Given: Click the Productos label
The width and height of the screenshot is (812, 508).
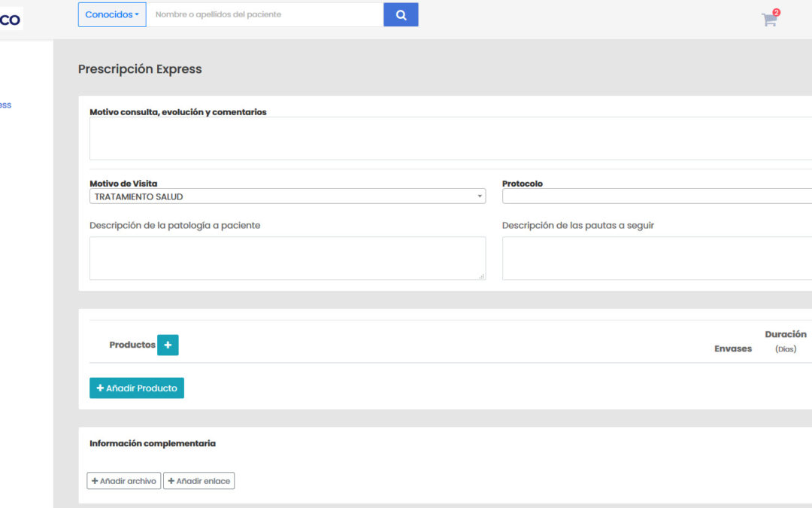Looking at the screenshot, I should (132, 345).
